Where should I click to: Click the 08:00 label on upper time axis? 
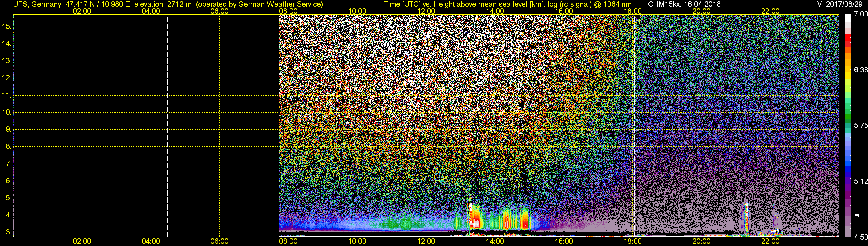pos(288,11)
